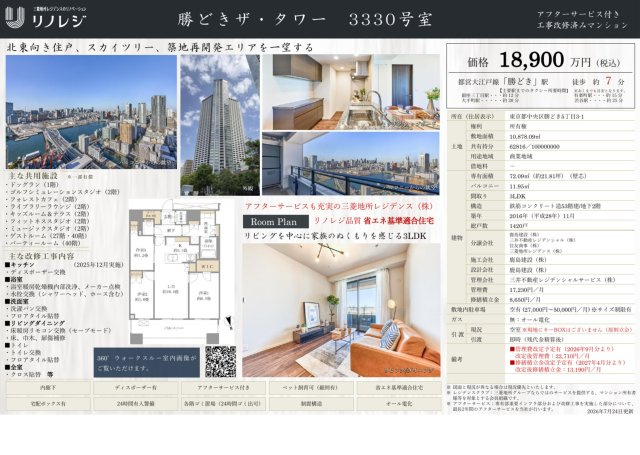Click the 総戸数 value 1420戸
Screen dimensions: 640x455
point(516,226)
